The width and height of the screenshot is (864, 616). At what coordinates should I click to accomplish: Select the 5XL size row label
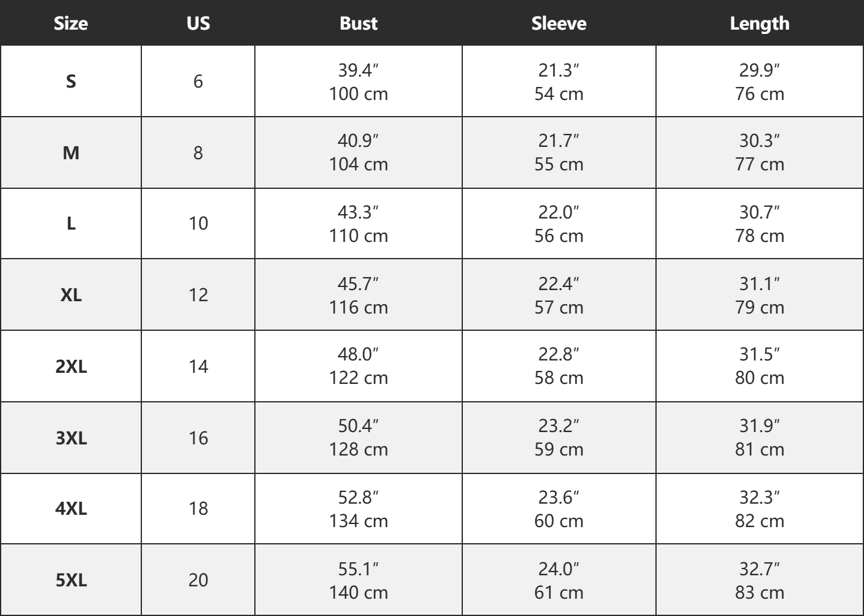[x=71, y=581]
